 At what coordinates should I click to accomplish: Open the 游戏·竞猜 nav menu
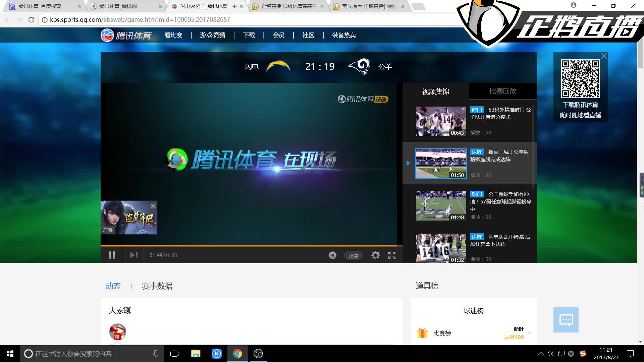point(213,35)
